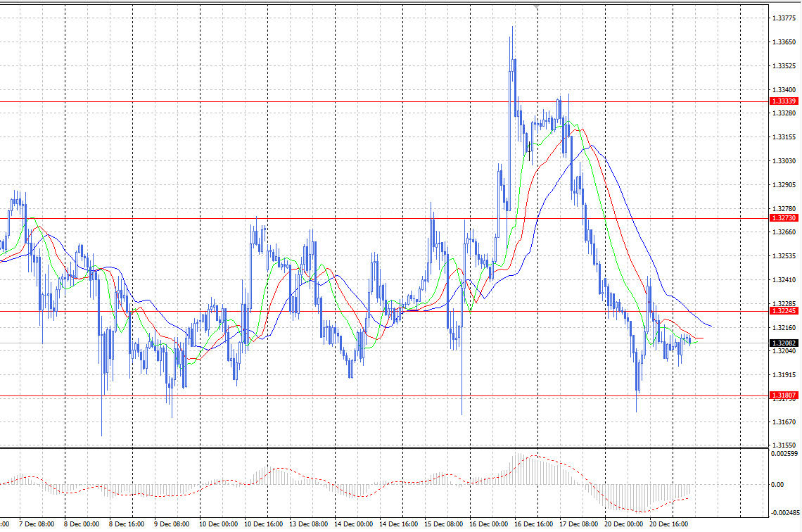802x532 pixels.
Task: Click the 1.33155 price axis label
Action: pyautogui.click(x=784, y=137)
